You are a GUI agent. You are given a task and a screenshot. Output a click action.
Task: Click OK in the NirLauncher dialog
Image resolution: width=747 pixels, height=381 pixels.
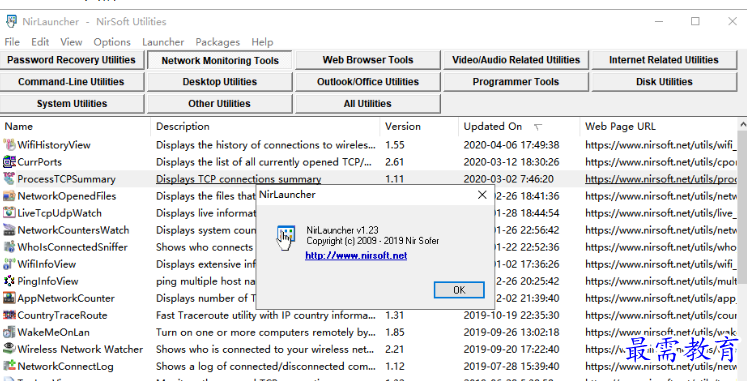click(x=459, y=290)
